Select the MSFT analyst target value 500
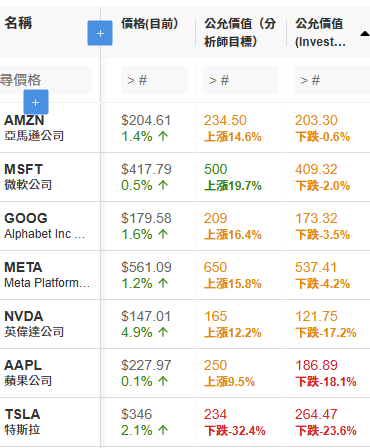 click(216, 169)
